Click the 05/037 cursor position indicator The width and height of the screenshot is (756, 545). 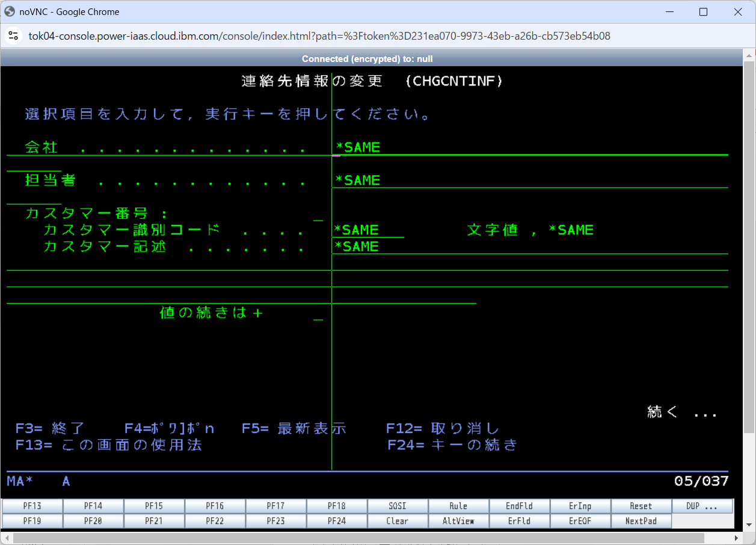click(701, 481)
